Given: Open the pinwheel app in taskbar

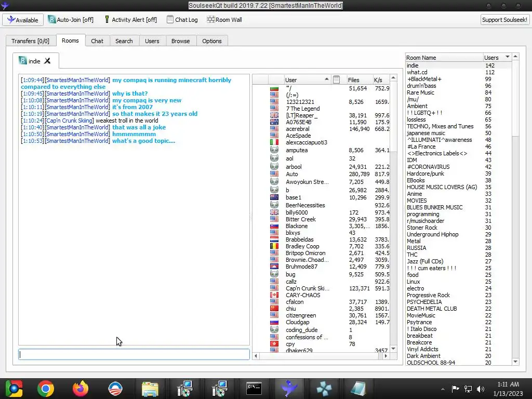Looking at the screenshot, I should pos(324,389).
